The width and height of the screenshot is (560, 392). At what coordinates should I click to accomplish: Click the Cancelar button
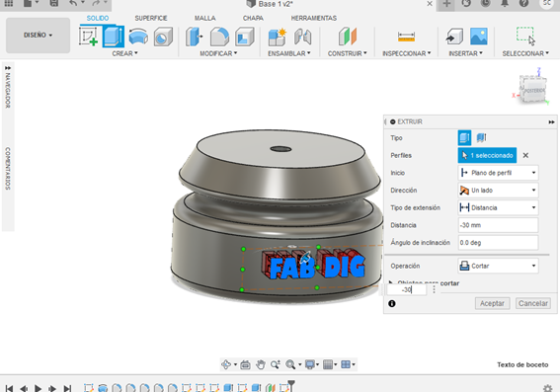(x=533, y=303)
